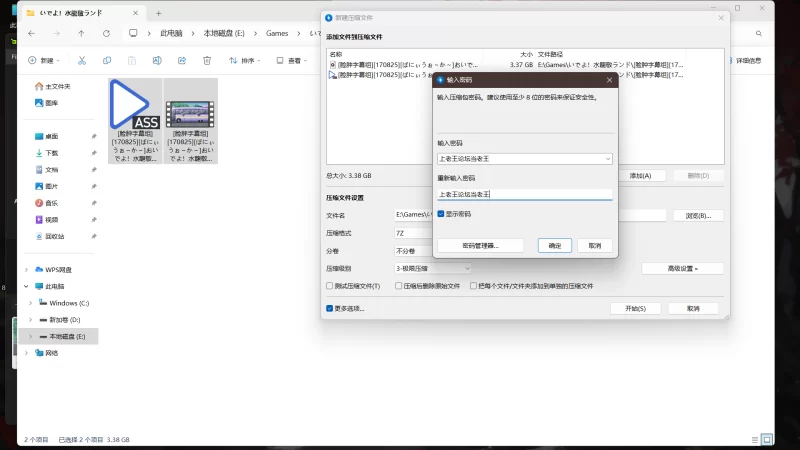Check 把每个文件/文件夹添加到单独的压缩文件

473,286
